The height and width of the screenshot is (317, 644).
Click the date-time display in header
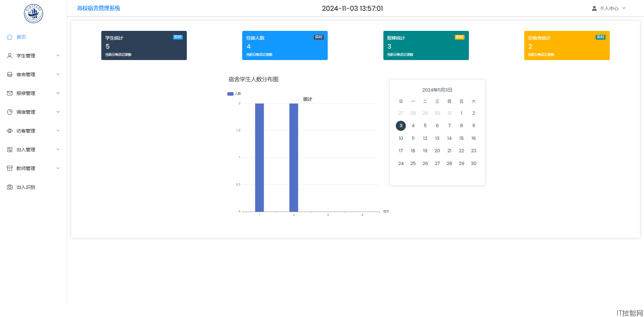(x=353, y=8)
